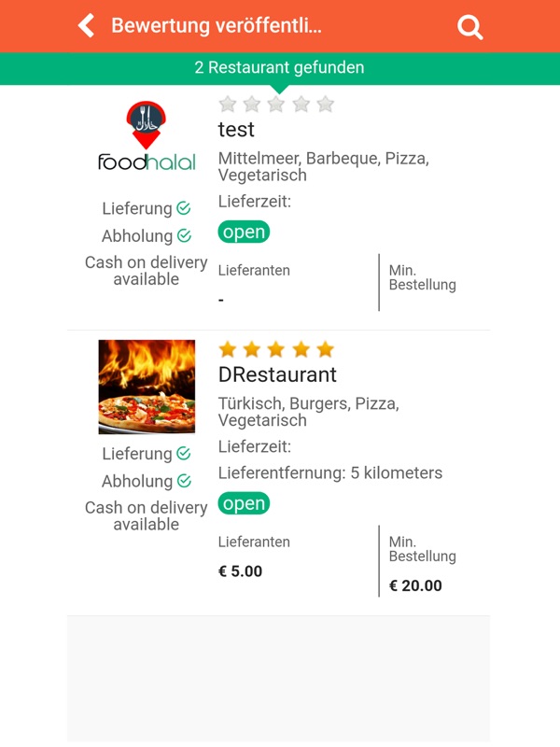
Task: Open the DRestaurant pizza photo
Action: click(x=147, y=387)
